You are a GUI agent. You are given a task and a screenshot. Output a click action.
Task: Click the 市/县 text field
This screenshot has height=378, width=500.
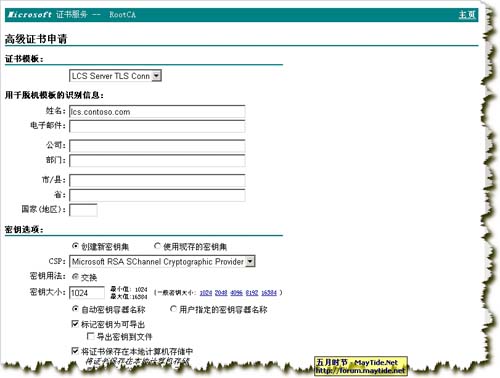pyautogui.click(x=157, y=180)
